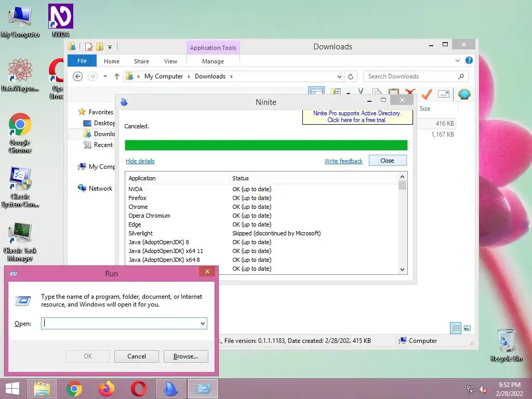532x399 pixels.
Task: Expand Downloads breadcrumb arrow
Action: [231, 76]
